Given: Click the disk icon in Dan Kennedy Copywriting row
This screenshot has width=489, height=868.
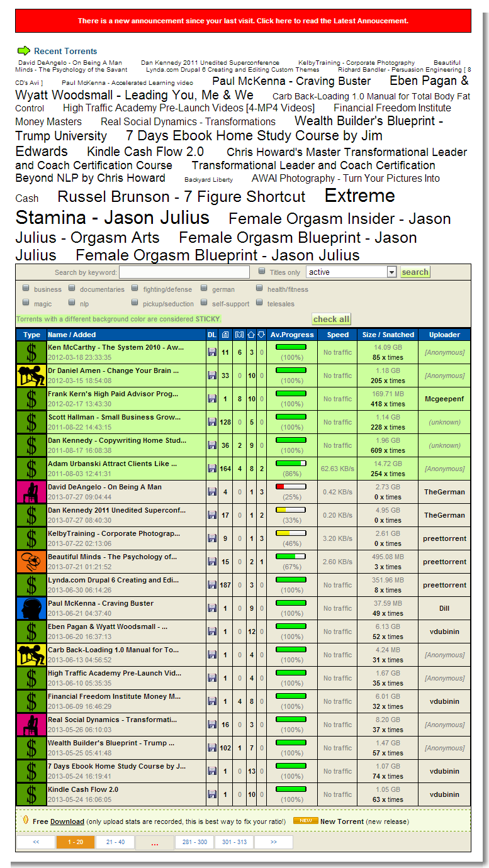Looking at the screenshot, I should coord(212,445).
